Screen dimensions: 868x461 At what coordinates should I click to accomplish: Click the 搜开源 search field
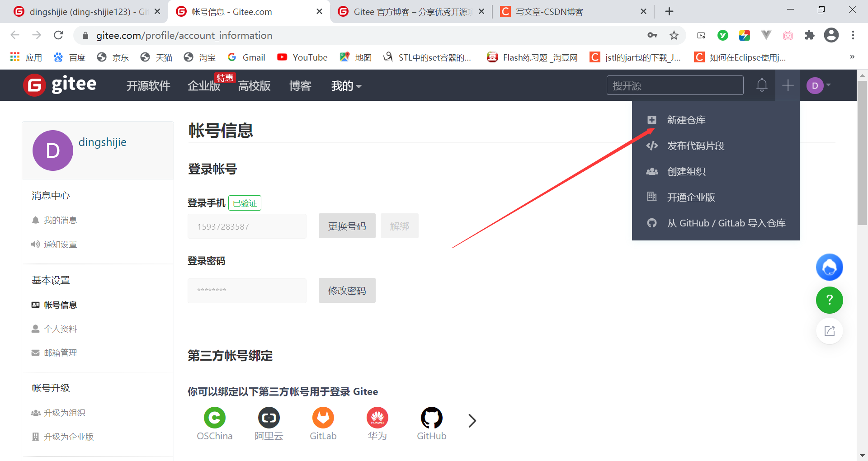coord(675,85)
